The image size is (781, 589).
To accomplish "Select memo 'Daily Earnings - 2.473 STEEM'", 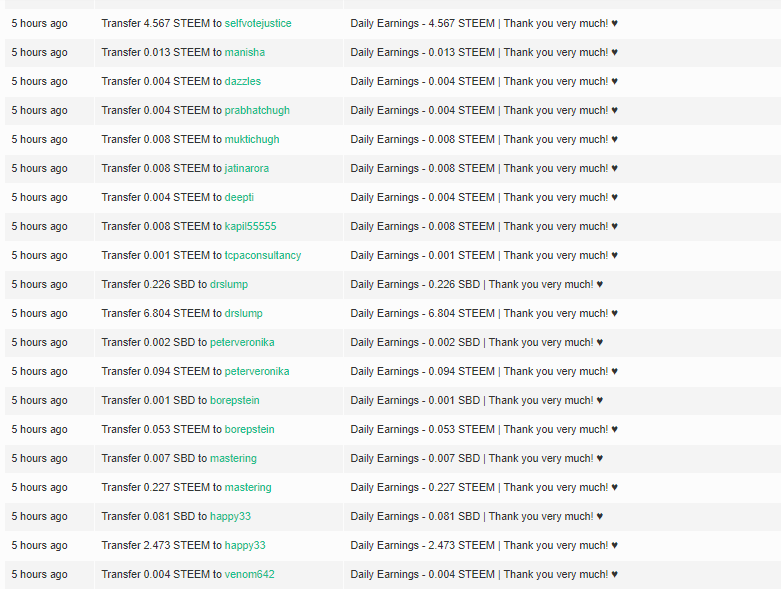I will [422, 545].
